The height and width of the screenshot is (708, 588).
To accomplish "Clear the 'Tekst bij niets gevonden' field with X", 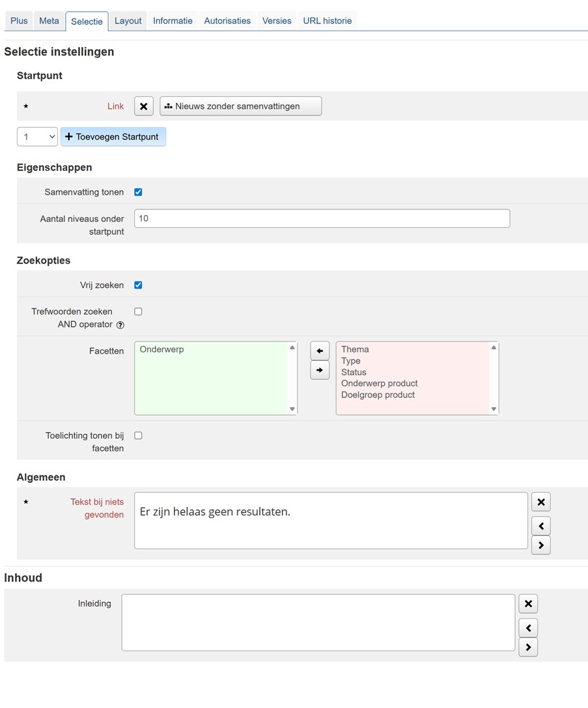I will coord(541,502).
